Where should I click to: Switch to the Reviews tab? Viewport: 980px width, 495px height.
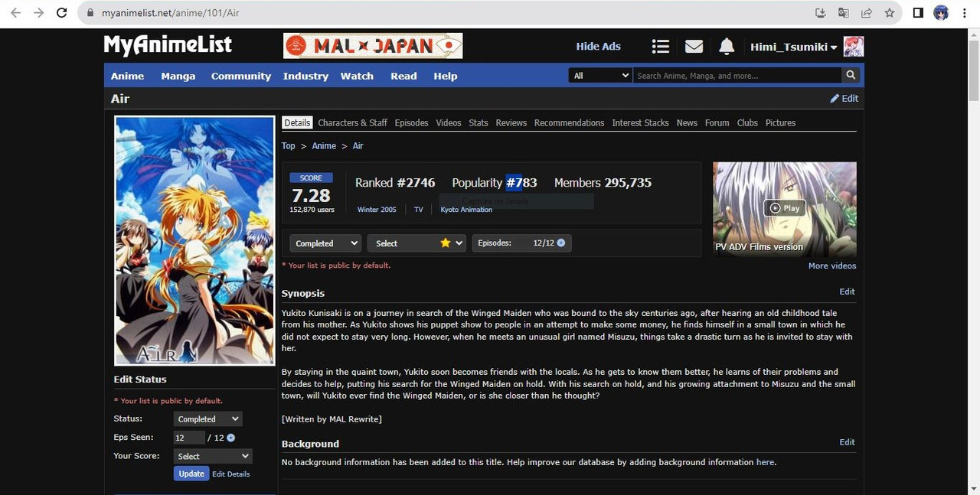[511, 122]
